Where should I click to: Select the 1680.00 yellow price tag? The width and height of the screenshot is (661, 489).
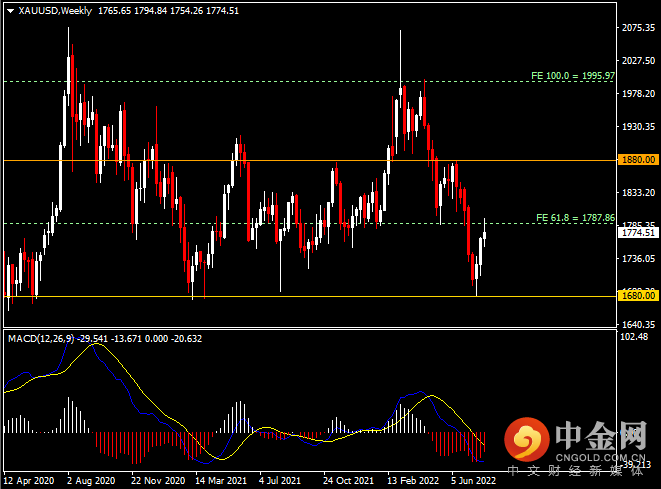pos(639,296)
